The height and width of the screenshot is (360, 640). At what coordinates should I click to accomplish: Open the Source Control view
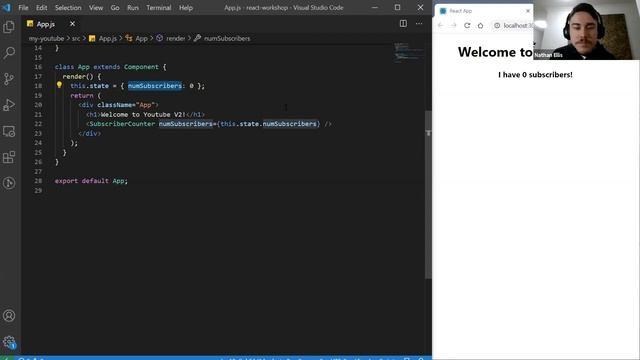[9, 79]
